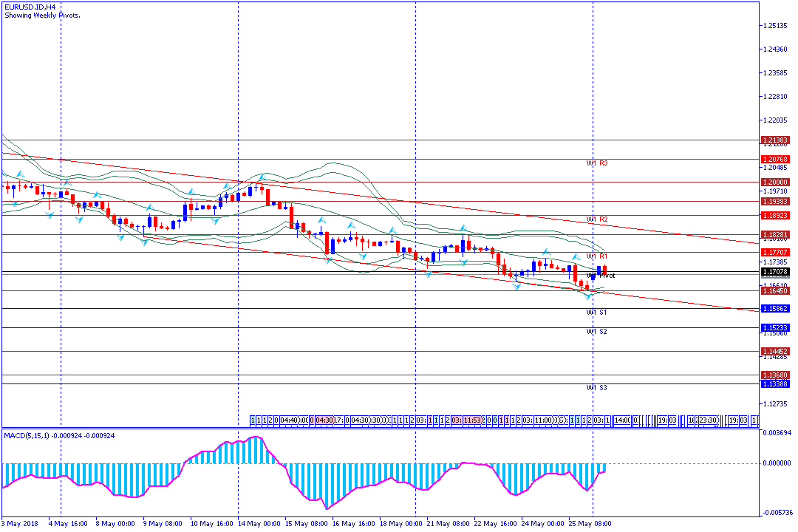
Task: Select the 23:30 event marker
Action: (707, 420)
